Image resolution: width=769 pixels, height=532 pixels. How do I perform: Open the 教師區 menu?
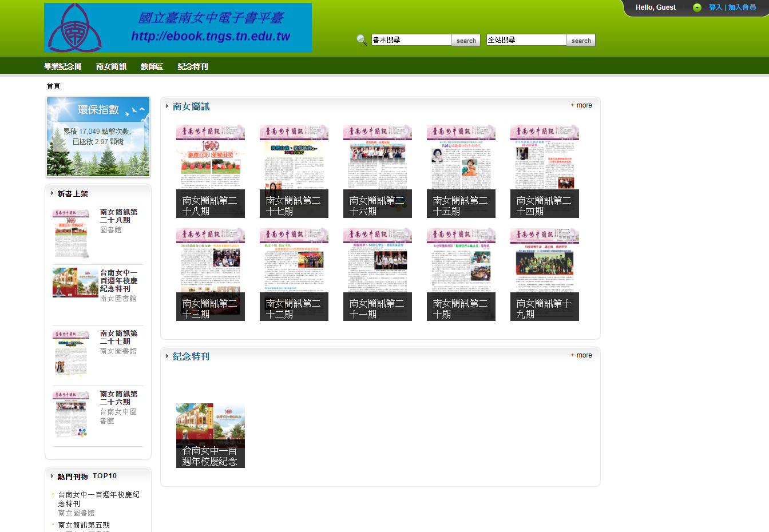click(x=152, y=66)
